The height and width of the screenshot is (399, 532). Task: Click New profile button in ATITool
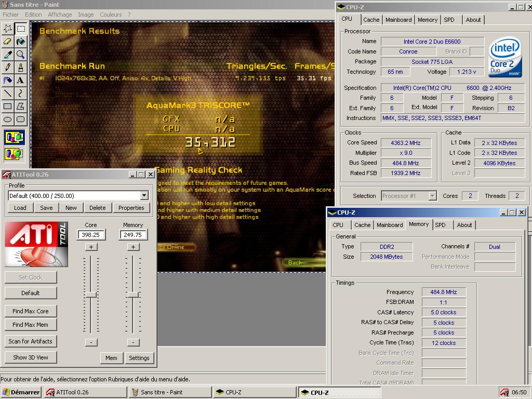[71, 208]
